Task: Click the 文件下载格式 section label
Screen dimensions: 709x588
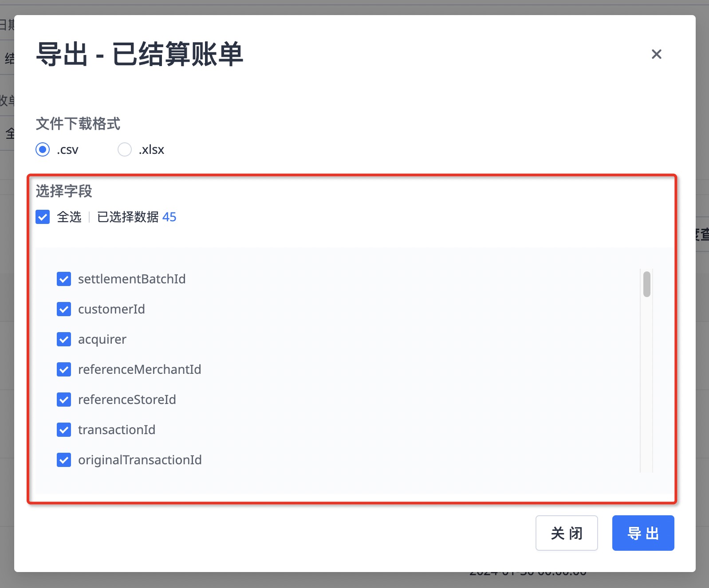Action: pos(78,124)
